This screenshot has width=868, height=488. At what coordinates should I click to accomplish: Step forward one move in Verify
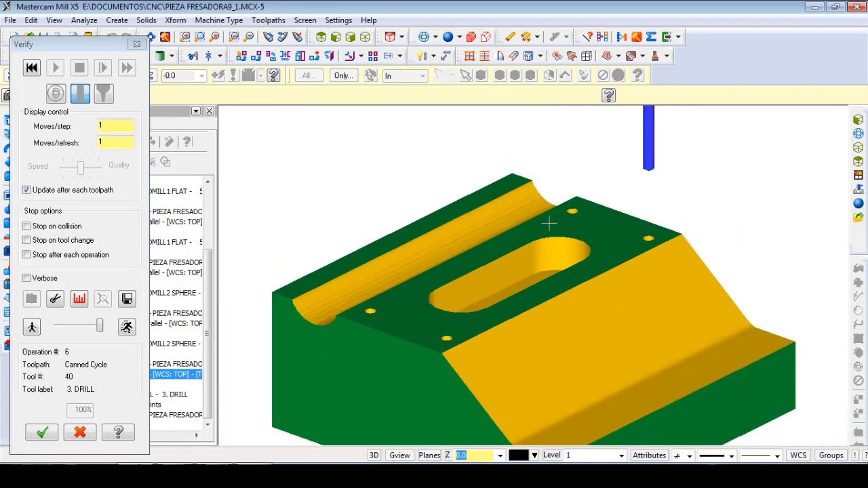click(x=102, y=68)
